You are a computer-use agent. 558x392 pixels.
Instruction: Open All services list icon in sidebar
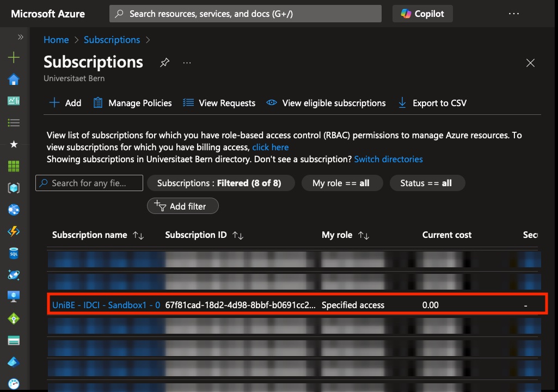click(x=14, y=122)
